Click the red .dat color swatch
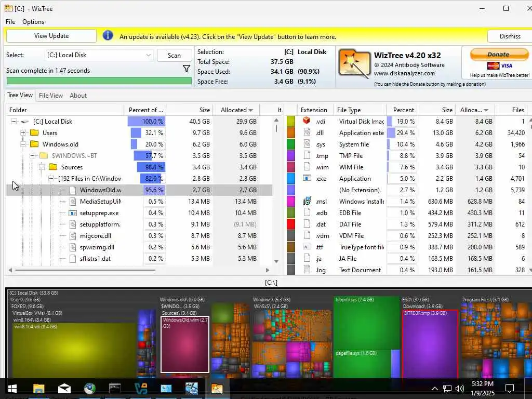Screen dimensions: 532x399 (x=291, y=224)
